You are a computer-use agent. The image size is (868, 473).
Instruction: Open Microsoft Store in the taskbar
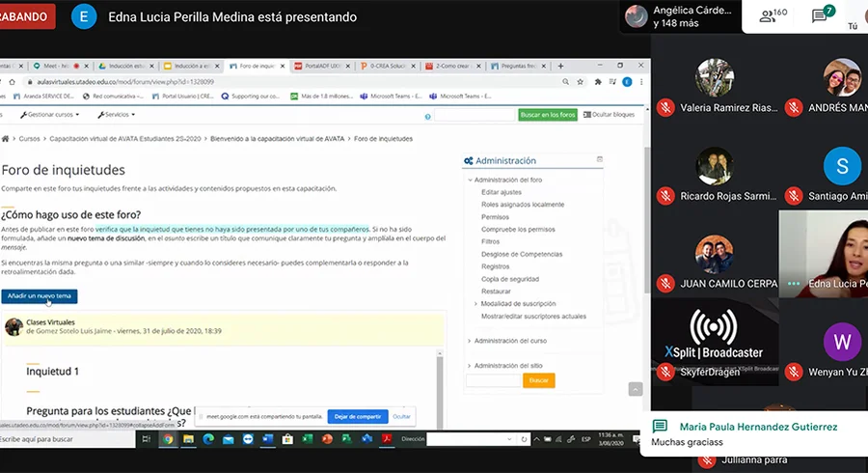click(287, 439)
